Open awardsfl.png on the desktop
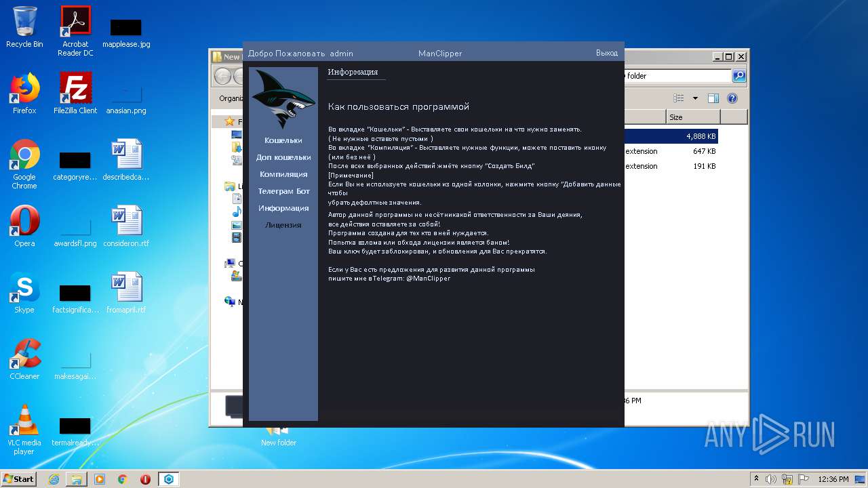Viewport: 868px width, 488px height. [x=75, y=232]
